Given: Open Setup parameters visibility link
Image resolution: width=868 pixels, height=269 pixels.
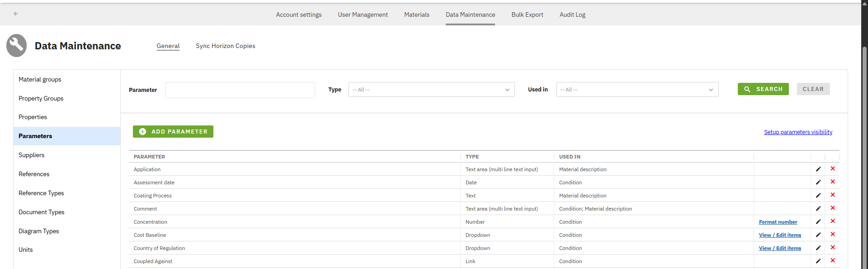Looking at the screenshot, I should (x=798, y=132).
